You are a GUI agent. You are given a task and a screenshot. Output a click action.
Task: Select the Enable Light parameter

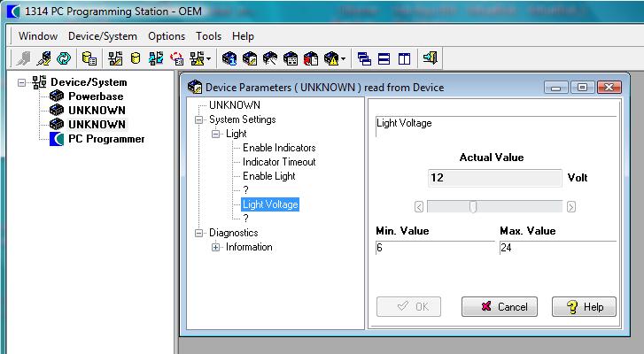pyautogui.click(x=268, y=176)
